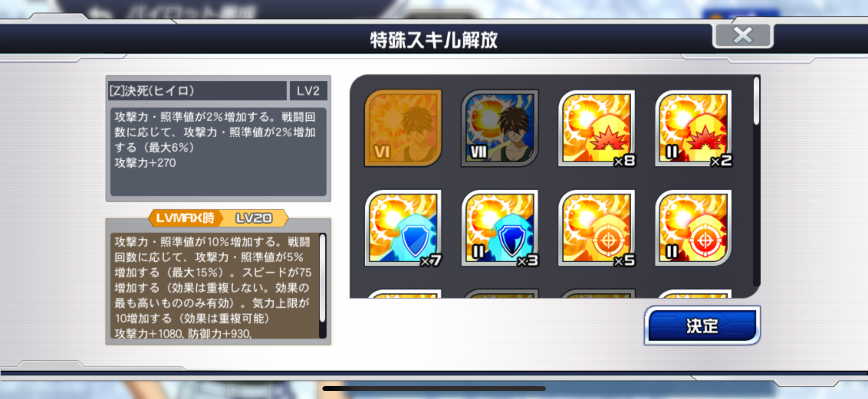This screenshot has height=399, width=868.
Task: Choose the attack II item with x2
Action: coord(694,128)
